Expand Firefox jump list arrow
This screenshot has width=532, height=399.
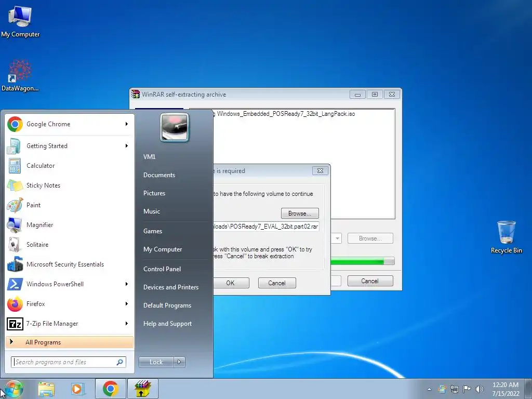point(127,303)
